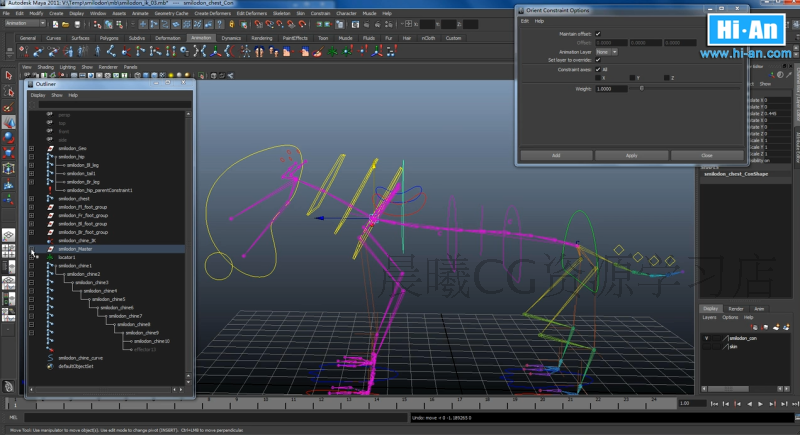Expand smilodon_Master node in Outliner
Viewport: 800px width, 435px height.
pos(32,249)
